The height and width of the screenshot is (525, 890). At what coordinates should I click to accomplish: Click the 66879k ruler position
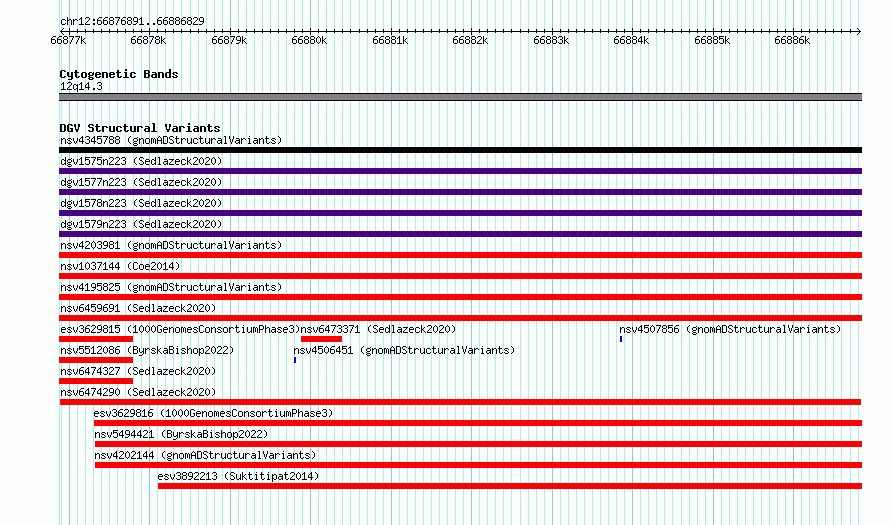point(229,40)
